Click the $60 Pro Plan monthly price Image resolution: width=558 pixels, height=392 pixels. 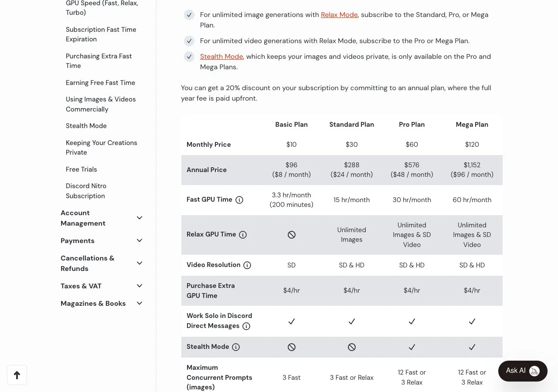(412, 145)
